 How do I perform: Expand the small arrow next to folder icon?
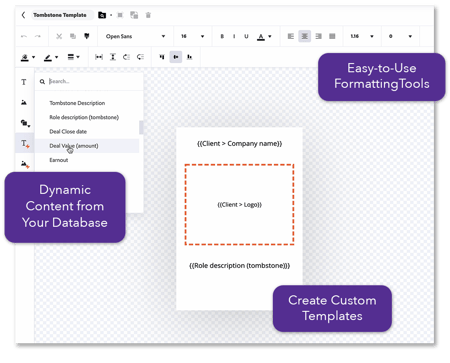(x=111, y=15)
